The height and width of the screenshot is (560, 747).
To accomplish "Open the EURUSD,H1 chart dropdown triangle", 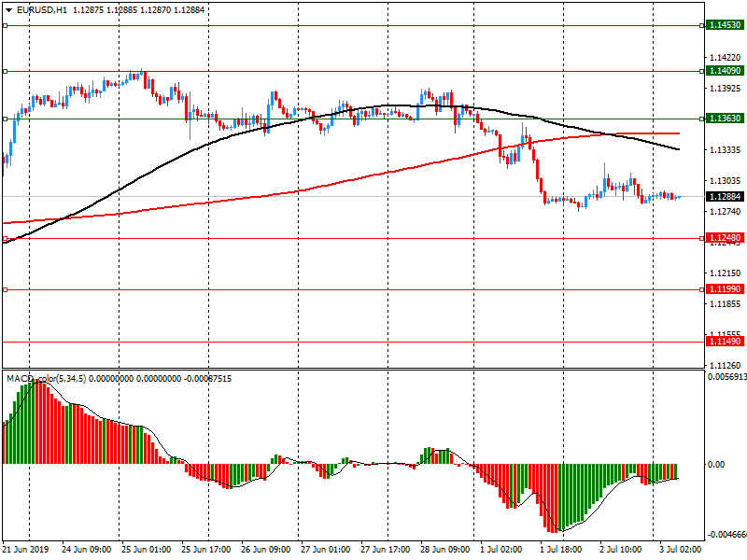I will pyautogui.click(x=9, y=10).
